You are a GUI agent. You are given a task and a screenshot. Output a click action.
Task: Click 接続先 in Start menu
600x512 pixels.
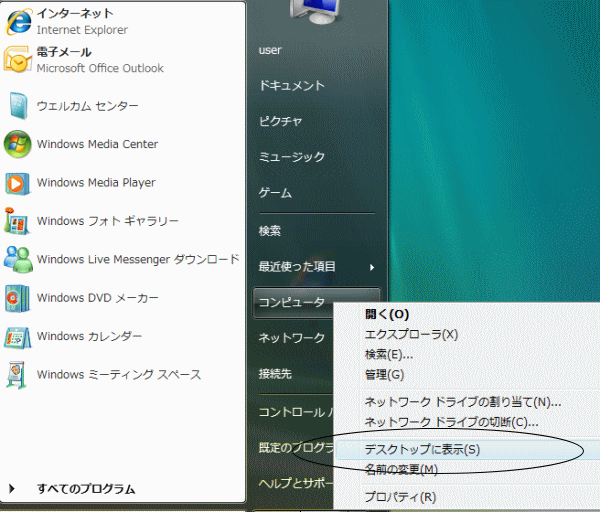pos(275,373)
